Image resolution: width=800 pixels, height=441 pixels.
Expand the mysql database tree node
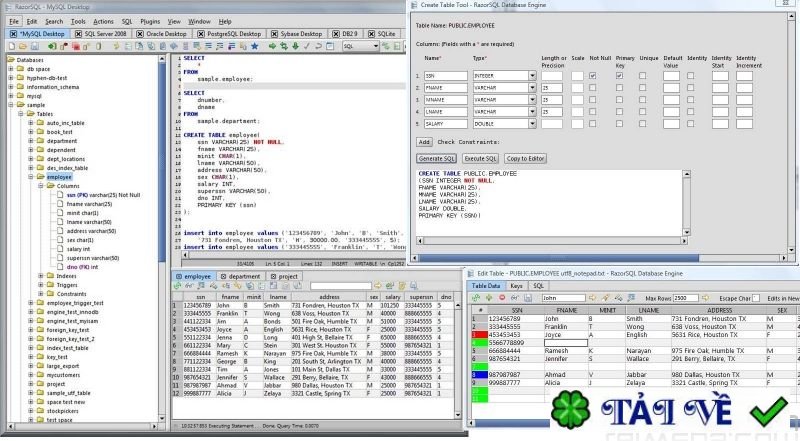(12, 95)
